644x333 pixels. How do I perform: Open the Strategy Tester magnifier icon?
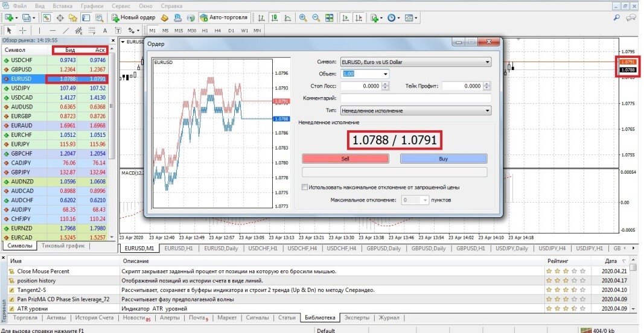[99, 17]
